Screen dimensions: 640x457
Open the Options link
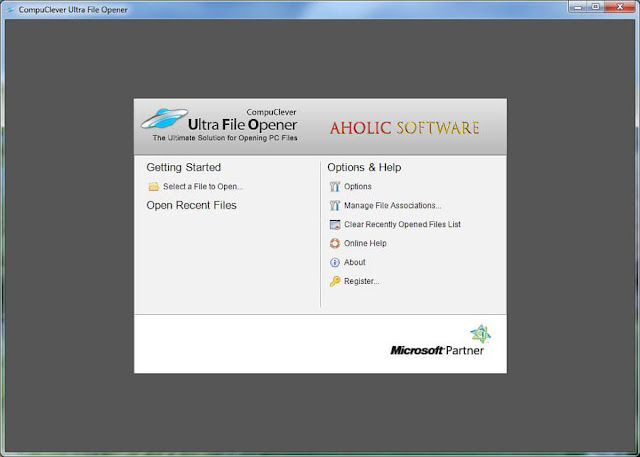point(358,186)
